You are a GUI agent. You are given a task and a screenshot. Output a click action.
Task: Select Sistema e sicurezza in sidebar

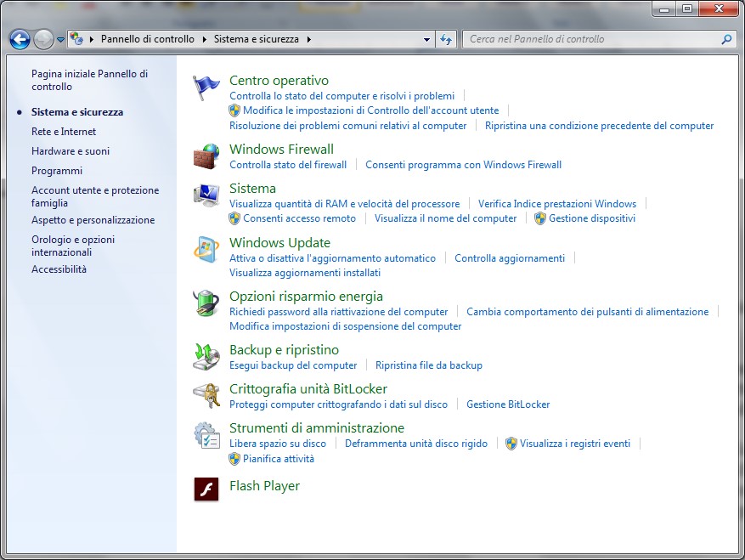coord(77,112)
